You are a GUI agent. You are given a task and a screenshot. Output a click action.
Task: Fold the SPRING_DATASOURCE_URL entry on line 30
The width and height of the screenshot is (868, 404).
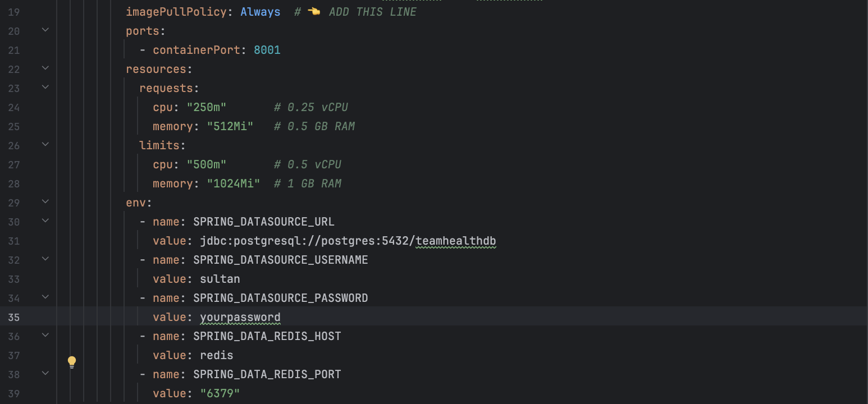click(45, 221)
